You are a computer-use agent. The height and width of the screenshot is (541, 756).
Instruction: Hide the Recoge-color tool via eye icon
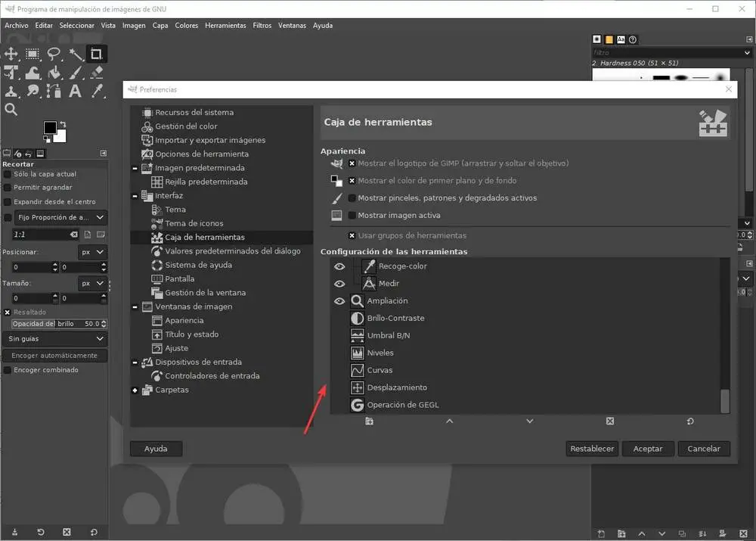tap(339, 267)
